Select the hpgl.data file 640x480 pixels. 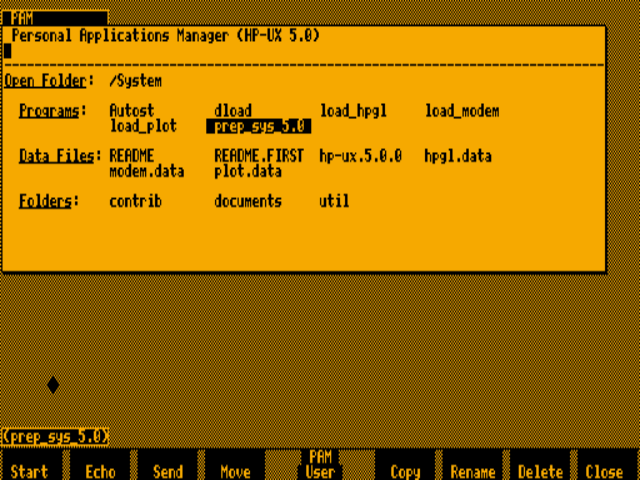click(458, 156)
